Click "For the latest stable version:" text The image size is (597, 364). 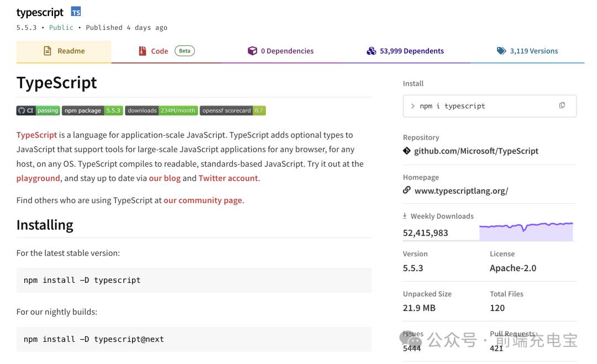[x=68, y=254]
